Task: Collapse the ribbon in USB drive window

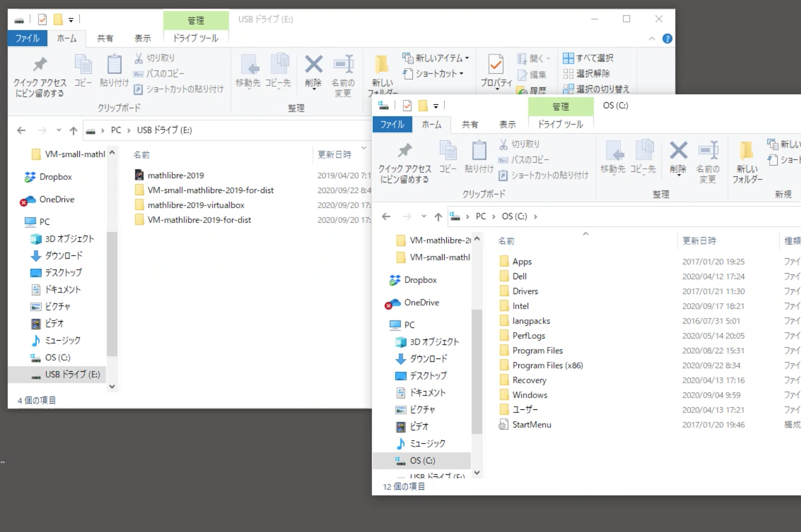Action: [652, 39]
